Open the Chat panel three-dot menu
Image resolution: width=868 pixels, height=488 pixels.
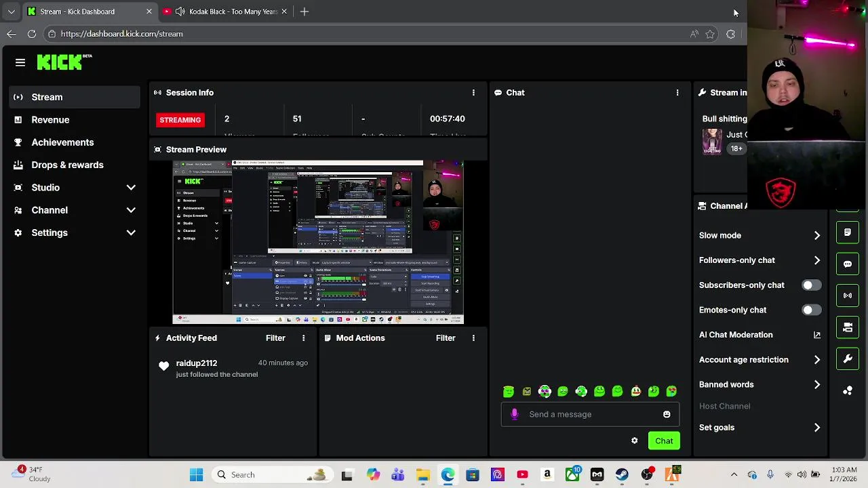click(x=677, y=93)
